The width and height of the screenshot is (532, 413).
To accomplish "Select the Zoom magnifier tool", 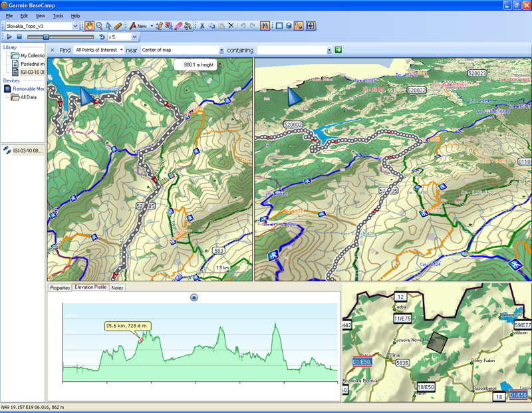I will (99, 26).
